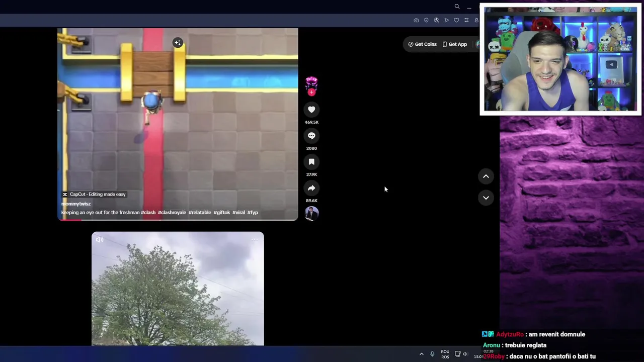Open the volume speaker tray icon
Screen dimensions: 644x362
click(465, 354)
